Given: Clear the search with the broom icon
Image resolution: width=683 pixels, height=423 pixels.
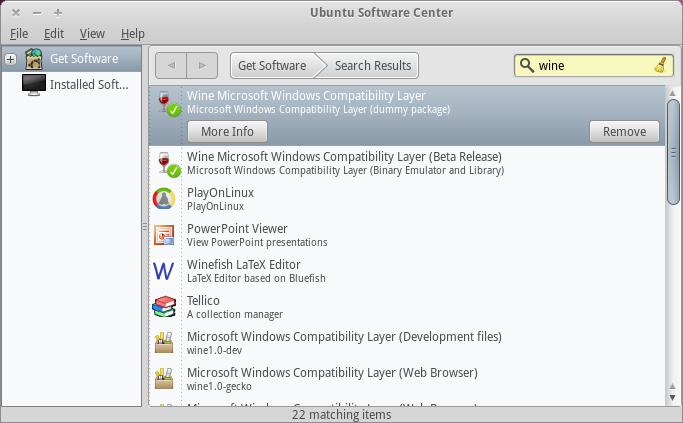Looking at the screenshot, I should click(x=661, y=65).
